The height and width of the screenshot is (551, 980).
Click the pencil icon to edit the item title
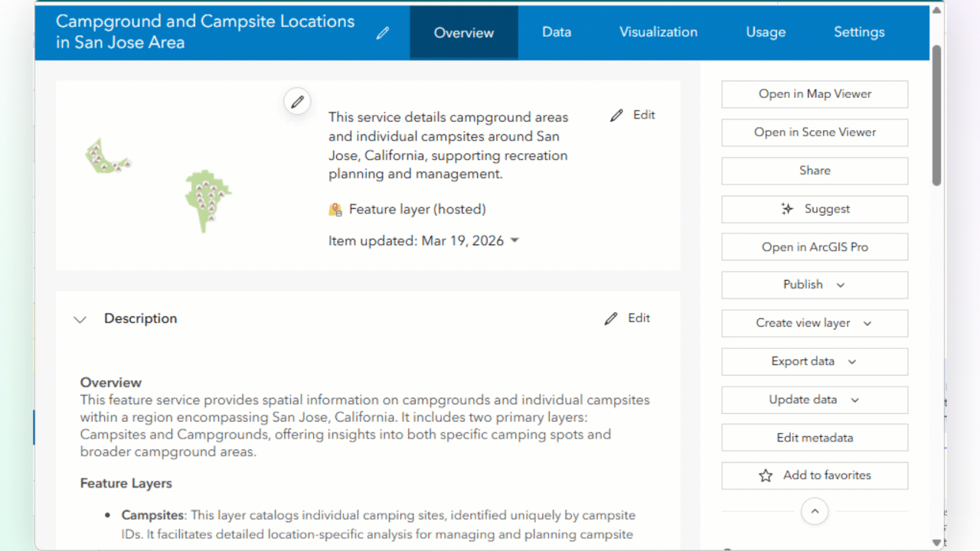[382, 32]
